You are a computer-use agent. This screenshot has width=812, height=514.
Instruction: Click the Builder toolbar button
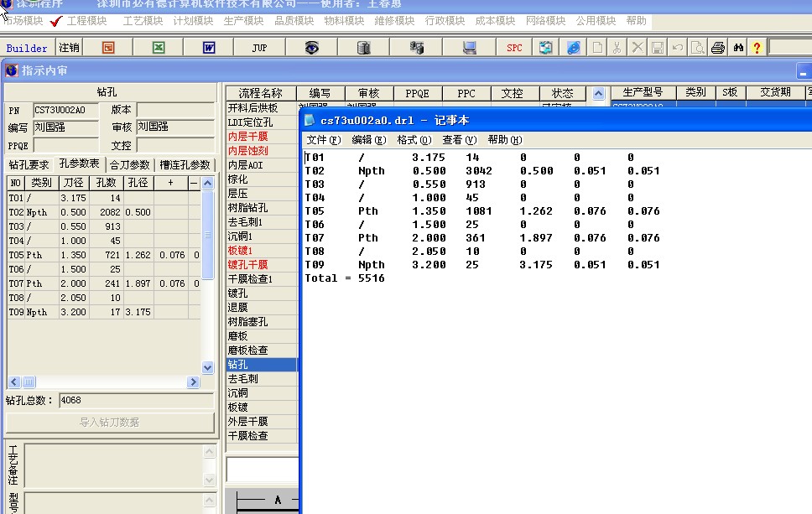coord(27,48)
